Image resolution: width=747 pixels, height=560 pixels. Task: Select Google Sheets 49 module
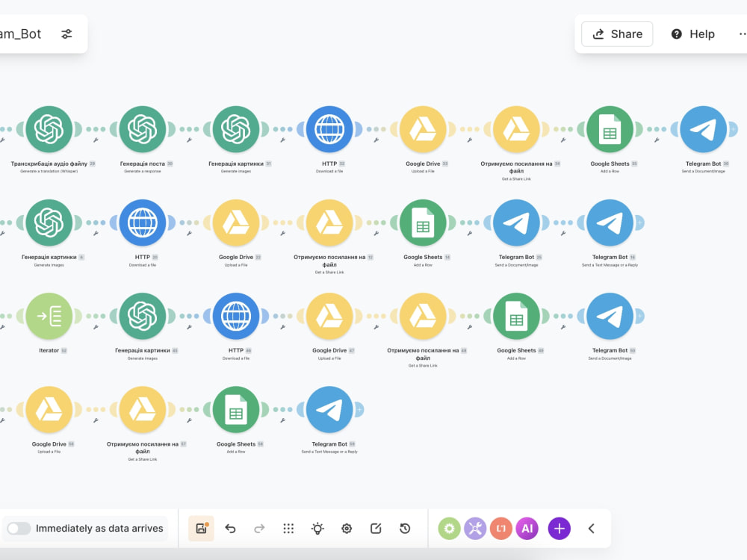(x=516, y=316)
